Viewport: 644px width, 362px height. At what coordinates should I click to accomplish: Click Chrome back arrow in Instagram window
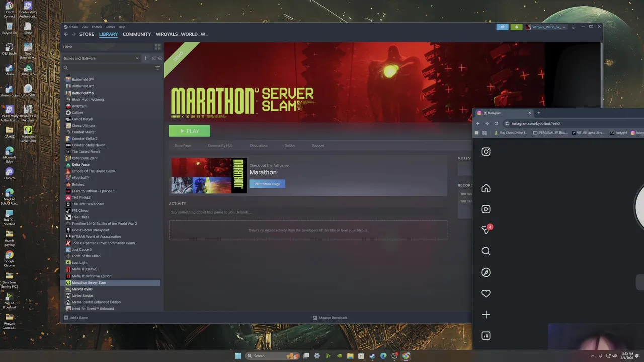click(x=478, y=123)
